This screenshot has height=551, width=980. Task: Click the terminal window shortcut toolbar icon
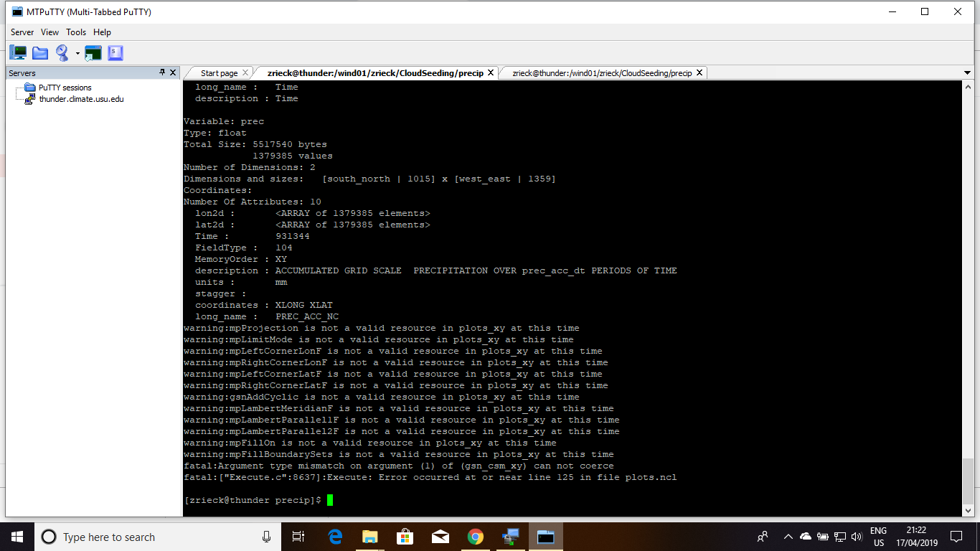point(93,52)
